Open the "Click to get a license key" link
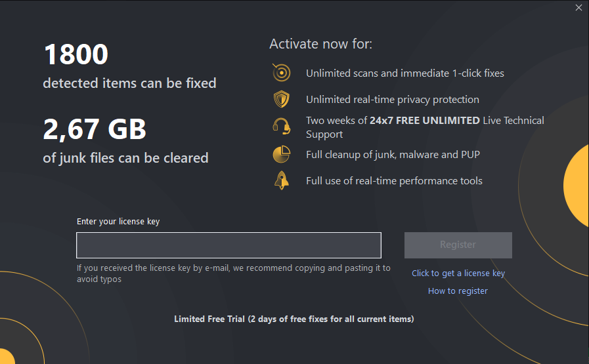Image resolution: width=589 pixels, height=364 pixels. [x=458, y=273]
